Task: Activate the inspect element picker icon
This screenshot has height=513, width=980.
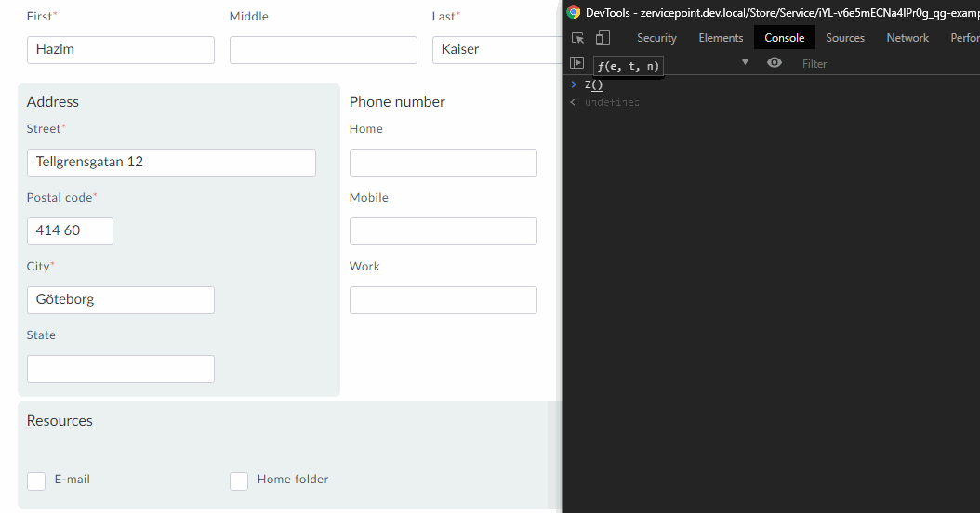Action: click(578, 38)
